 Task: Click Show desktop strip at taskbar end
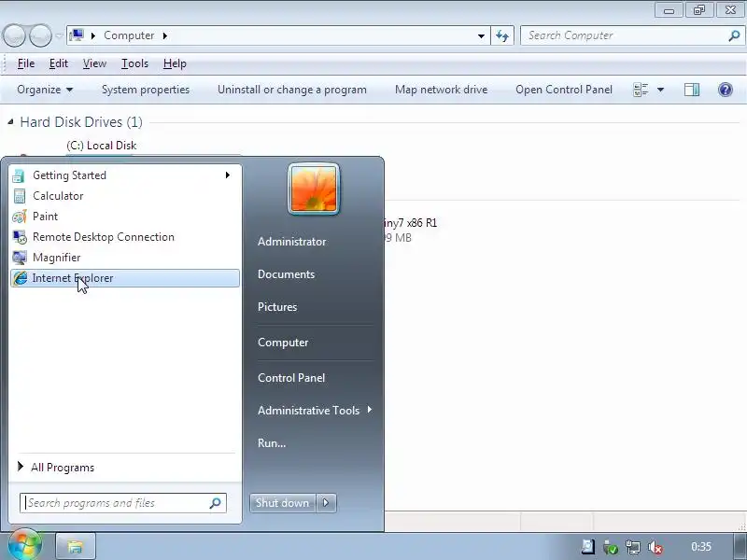click(739, 547)
